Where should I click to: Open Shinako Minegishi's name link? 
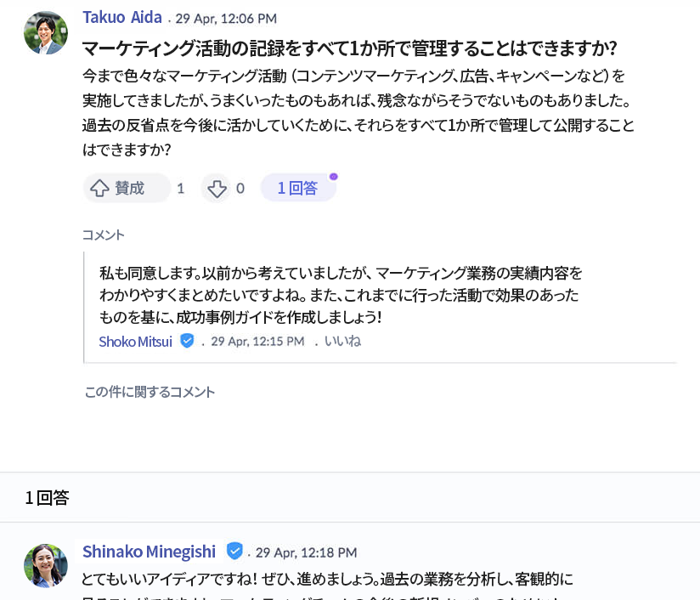click(x=149, y=552)
